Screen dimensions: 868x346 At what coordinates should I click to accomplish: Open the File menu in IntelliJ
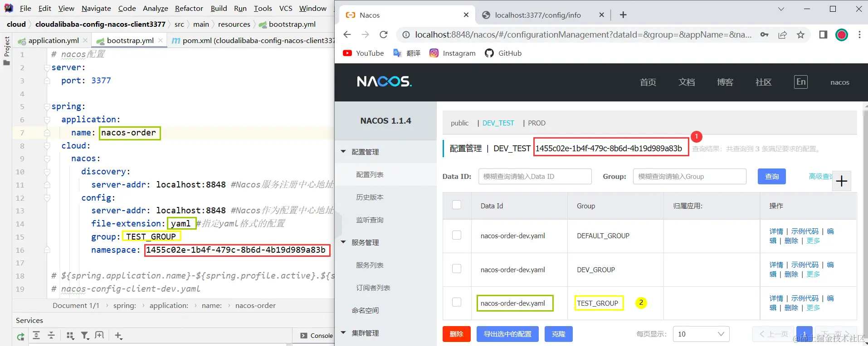pos(25,8)
